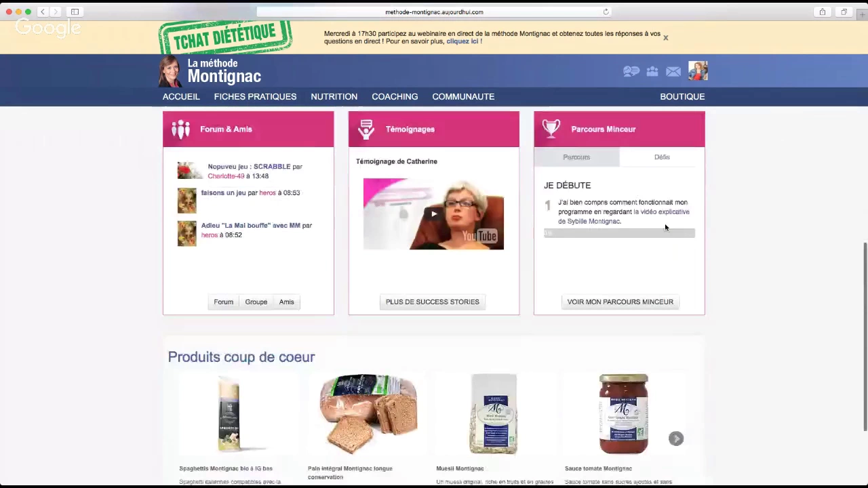
Task: Open 'Pain intégral Montignac longue conservation' title
Action: coord(350,472)
